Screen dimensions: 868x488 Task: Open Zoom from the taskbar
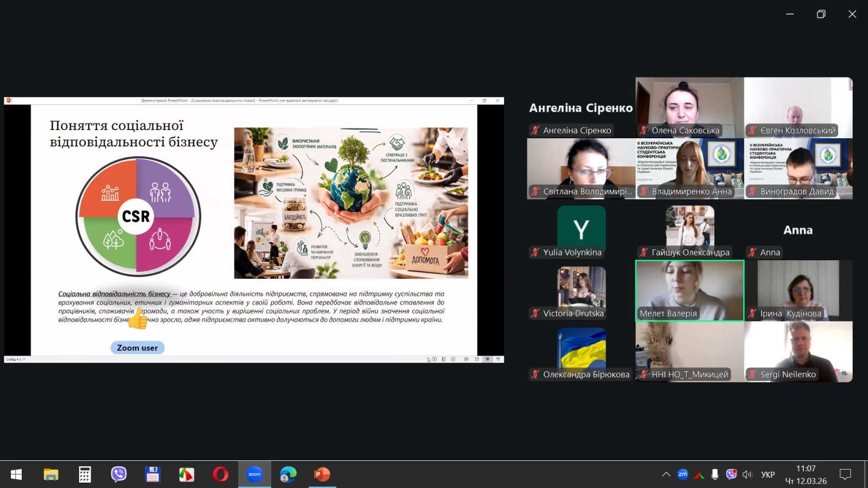click(254, 474)
